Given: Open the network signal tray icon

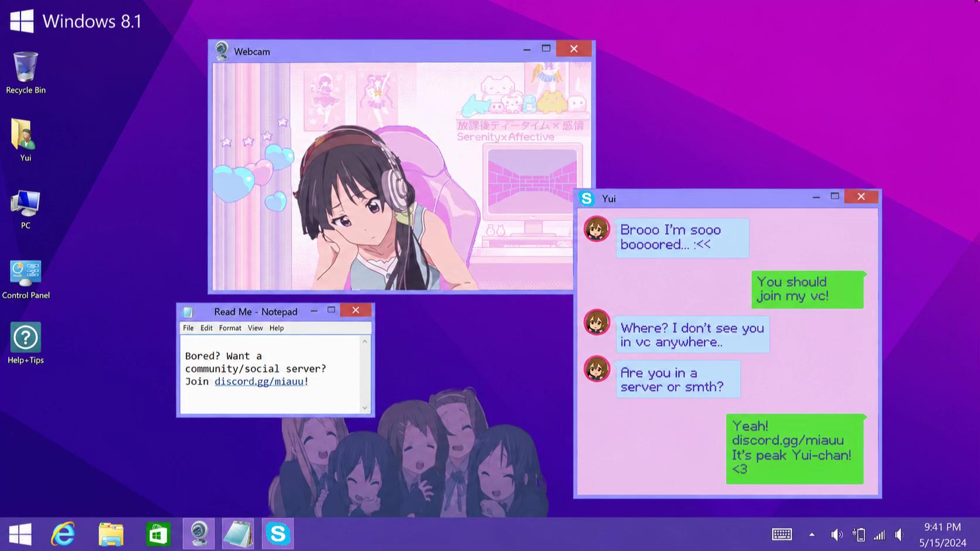Looking at the screenshot, I should 879,535.
